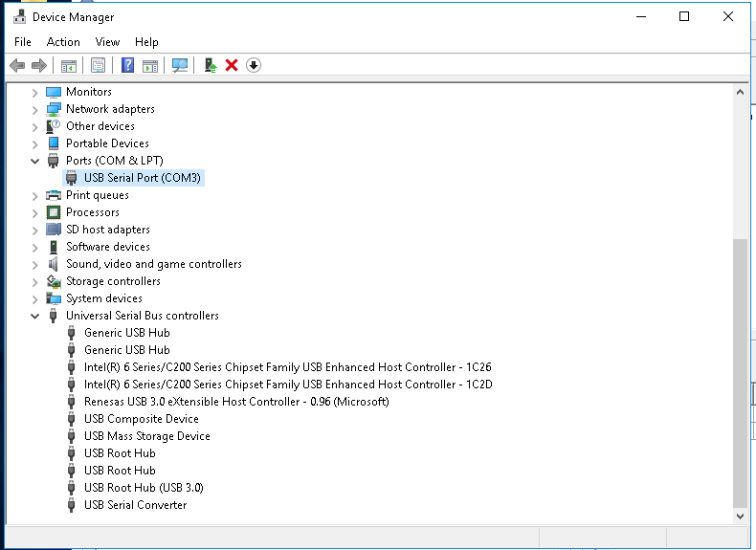The image size is (756, 550).
Task: Click the Software devices icon
Action: pos(54,247)
